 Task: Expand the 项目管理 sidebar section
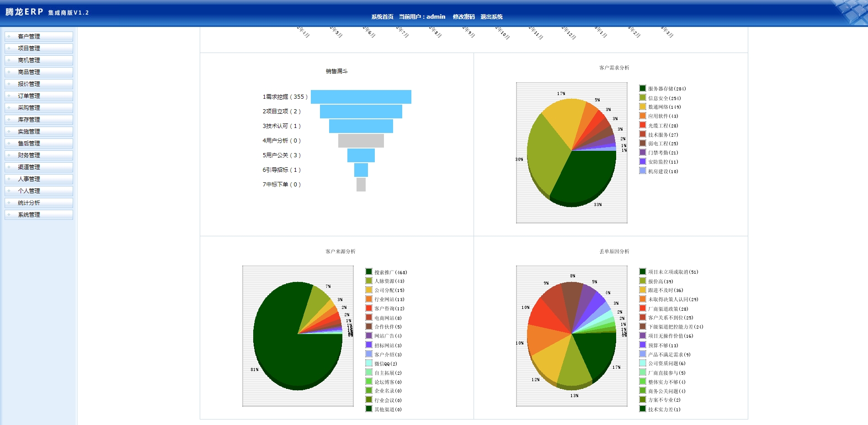[29, 48]
